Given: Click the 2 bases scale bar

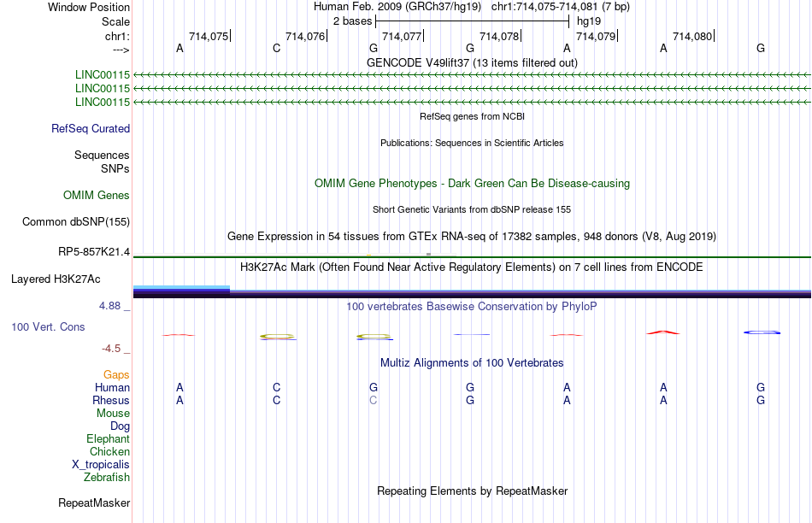Looking at the screenshot, I should (473, 21).
